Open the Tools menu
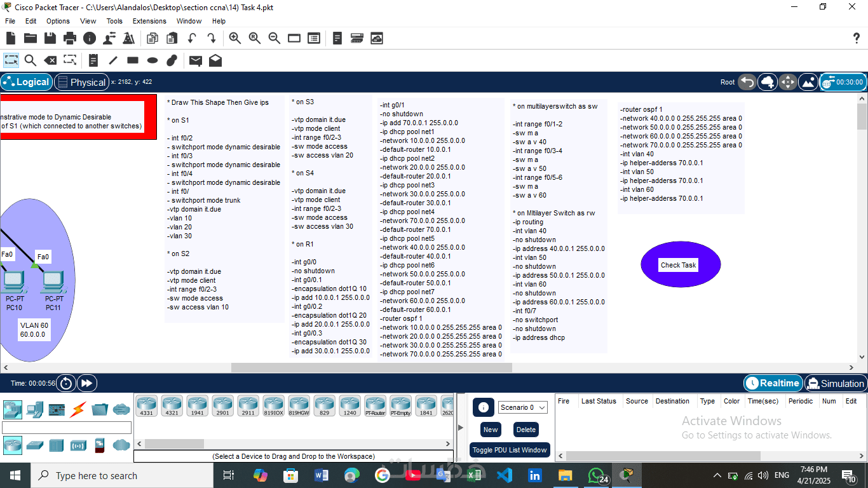Screen dimensions: 868x488 click(114, 21)
